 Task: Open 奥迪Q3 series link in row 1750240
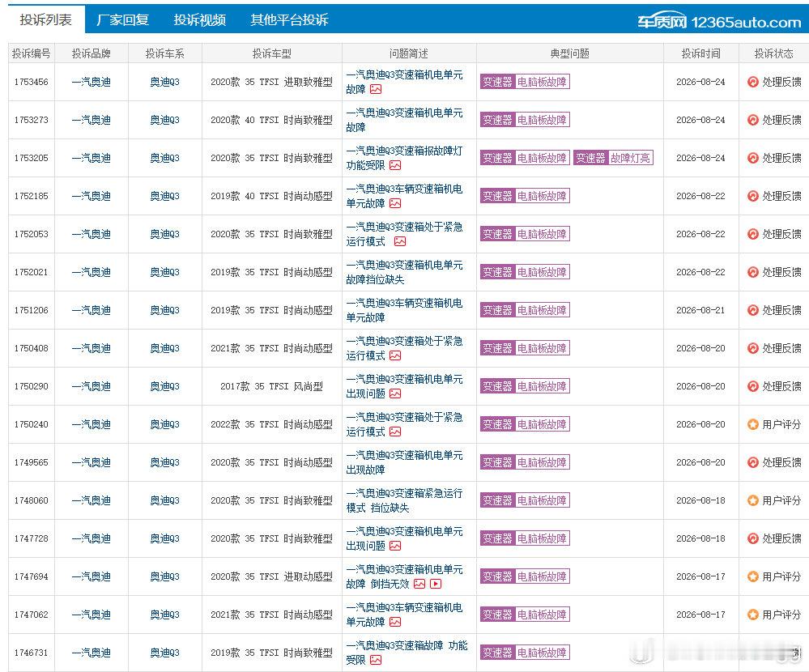point(164,424)
